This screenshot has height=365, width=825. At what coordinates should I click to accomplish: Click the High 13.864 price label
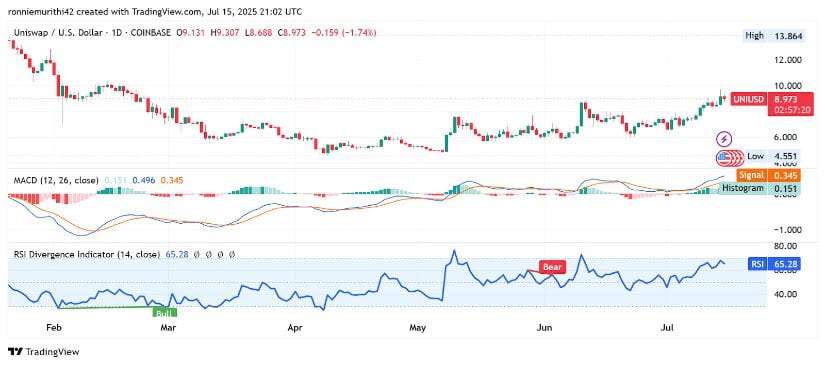(771, 36)
